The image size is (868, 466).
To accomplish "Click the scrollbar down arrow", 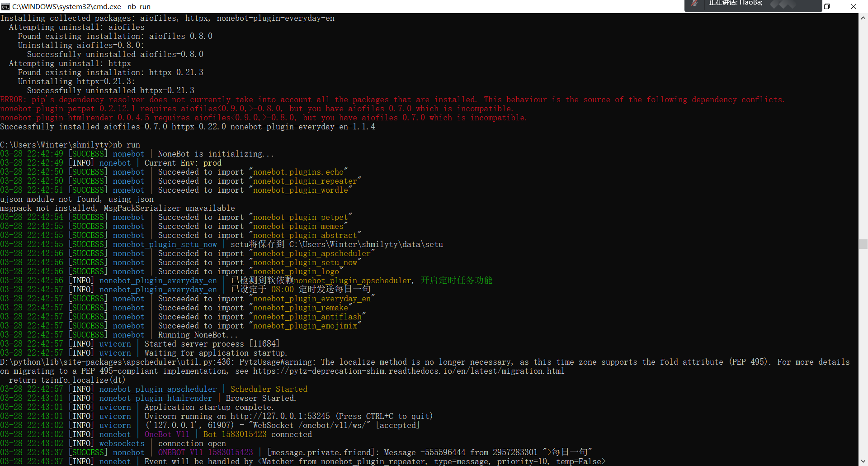I will [x=863, y=461].
